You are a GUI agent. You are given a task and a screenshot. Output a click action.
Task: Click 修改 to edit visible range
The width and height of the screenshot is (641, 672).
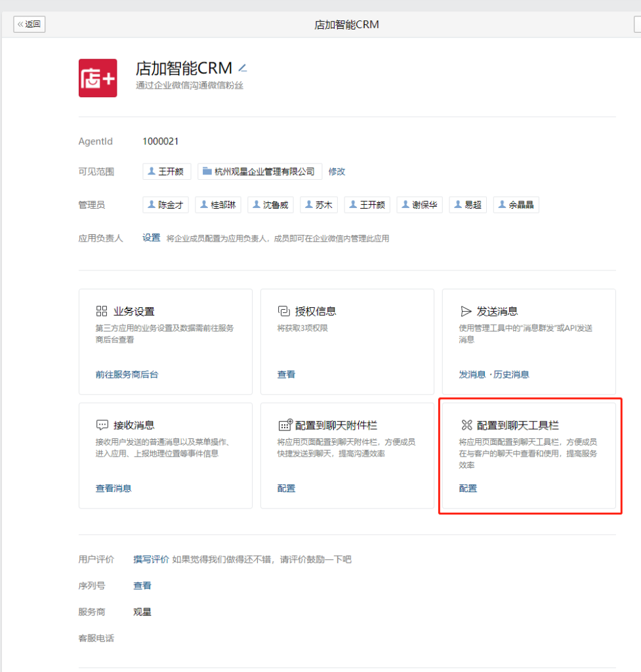tap(337, 171)
